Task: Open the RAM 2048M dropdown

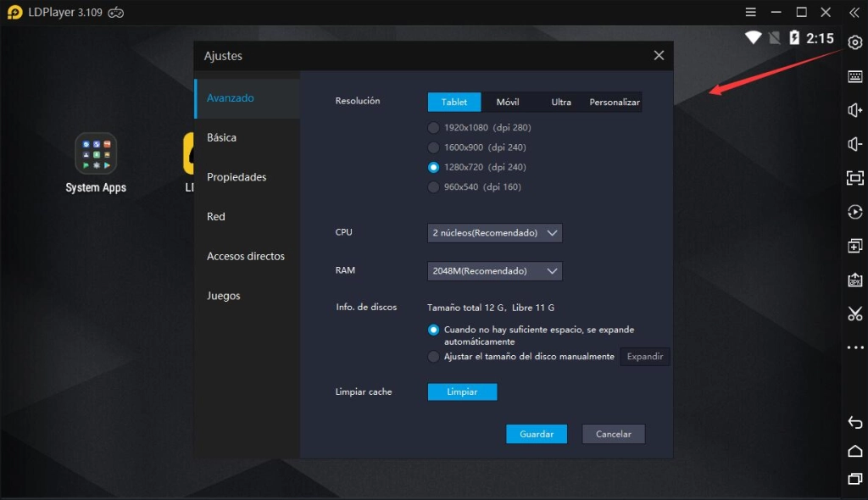Action: click(495, 271)
